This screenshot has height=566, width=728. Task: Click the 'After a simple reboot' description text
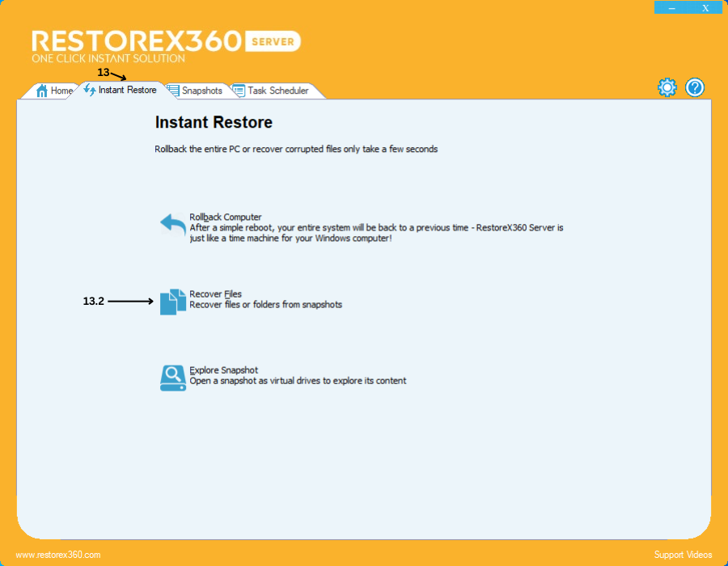tap(376, 233)
